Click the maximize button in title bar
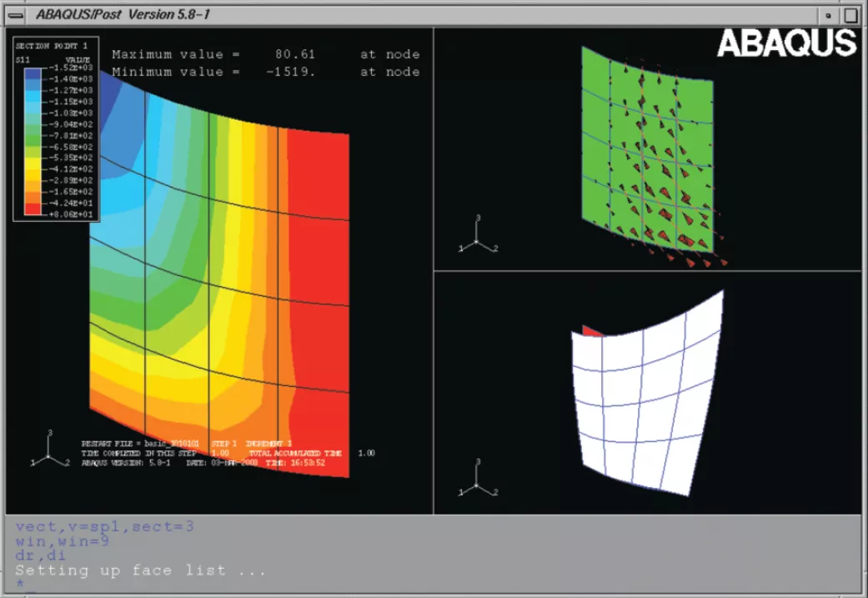Image resolution: width=868 pixels, height=598 pixels. [x=850, y=13]
